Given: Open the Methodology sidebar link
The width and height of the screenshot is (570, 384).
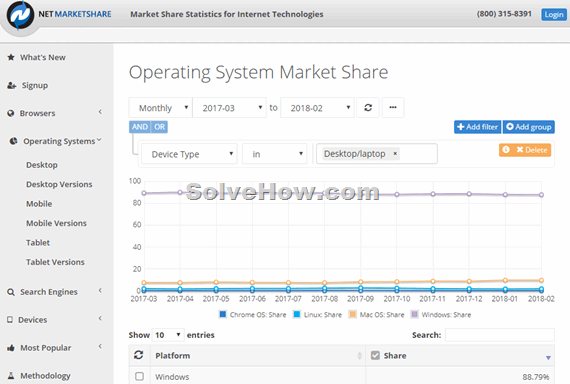Looking at the screenshot, I should point(45,376).
